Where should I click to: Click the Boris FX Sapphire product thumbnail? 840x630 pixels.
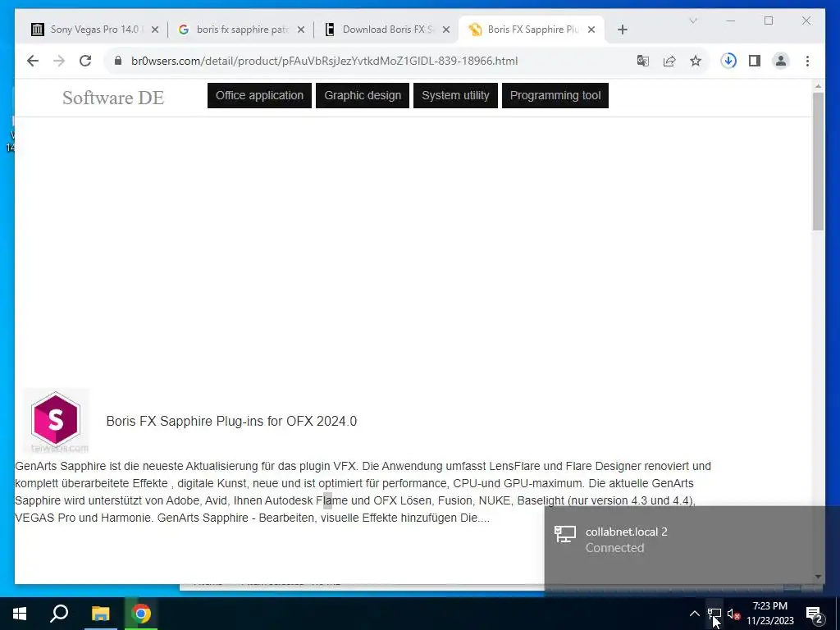(56, 421)
